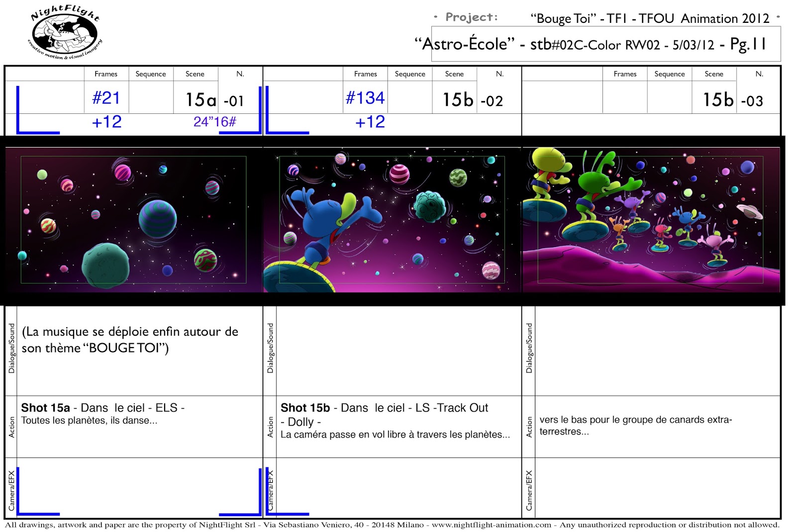
Task: Select shot number "-01"
Action: click(234, 101)
